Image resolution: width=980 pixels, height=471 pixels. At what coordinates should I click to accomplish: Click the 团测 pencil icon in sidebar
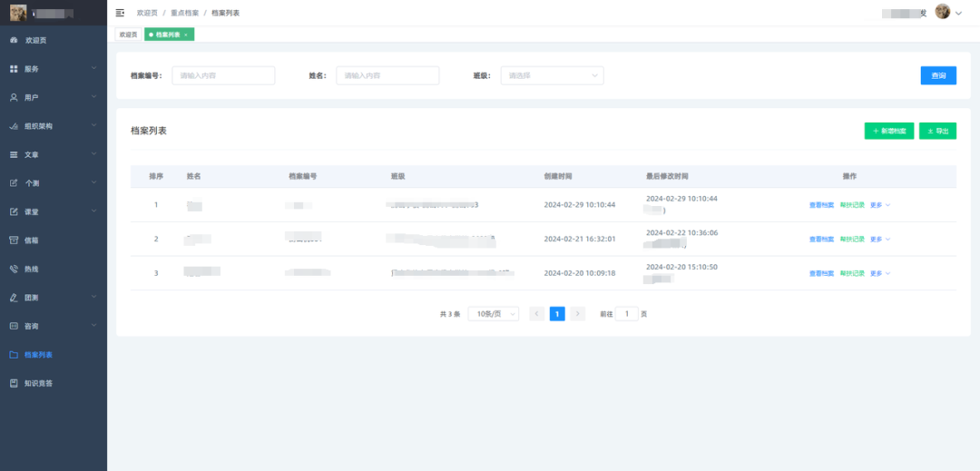point(14,298)
